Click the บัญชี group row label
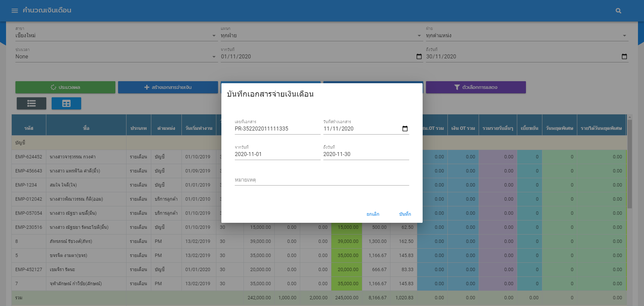The image size is (644, 306). pyautogui.click(x=20, y=143)
